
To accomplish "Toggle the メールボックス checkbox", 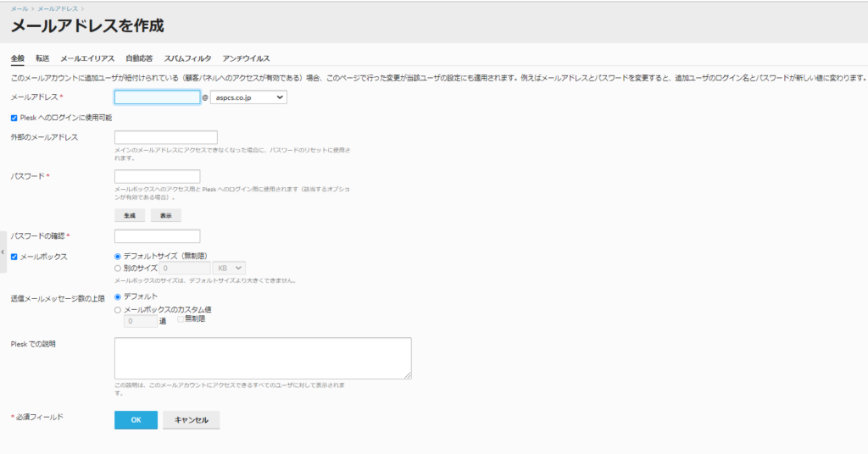I will pos(14,256).
